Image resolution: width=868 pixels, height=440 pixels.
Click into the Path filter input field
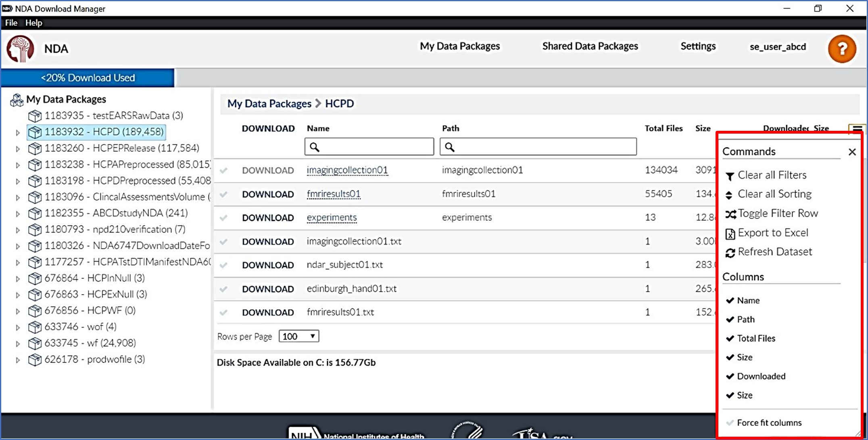pyautogui.click(x=538, y=147)
